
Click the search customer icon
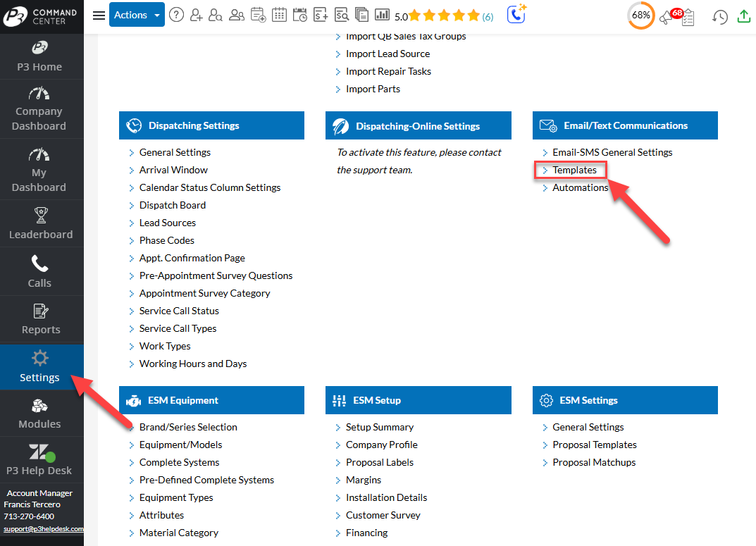(216, 15)
